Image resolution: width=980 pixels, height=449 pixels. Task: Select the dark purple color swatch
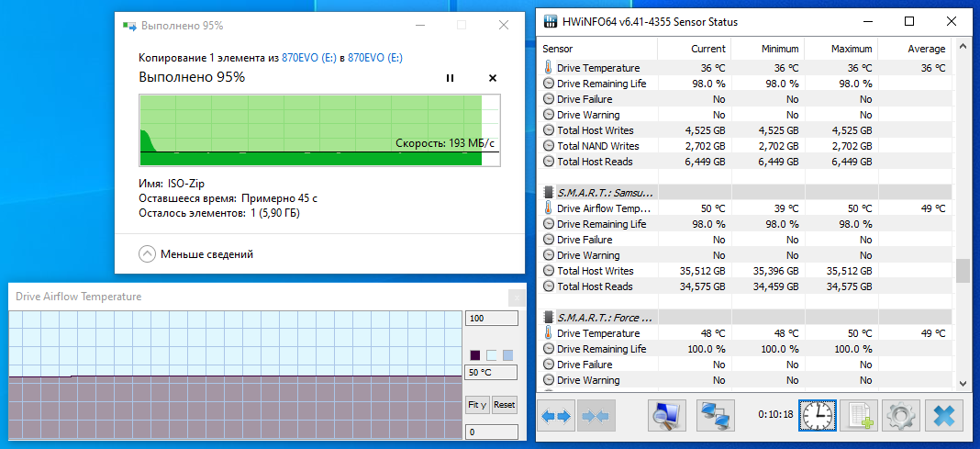click(474, 354)
